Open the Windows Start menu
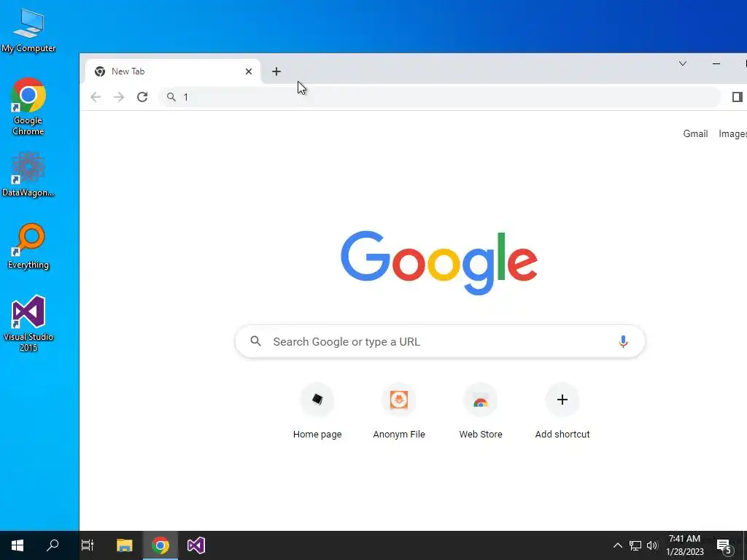 click(x=18, y=545)
